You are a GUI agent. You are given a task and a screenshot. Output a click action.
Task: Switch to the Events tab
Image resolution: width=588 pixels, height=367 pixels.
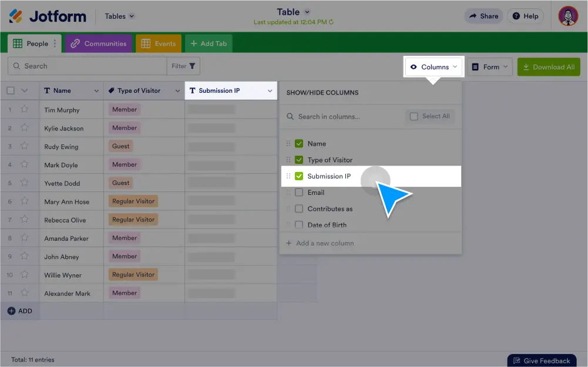point(159,43)
